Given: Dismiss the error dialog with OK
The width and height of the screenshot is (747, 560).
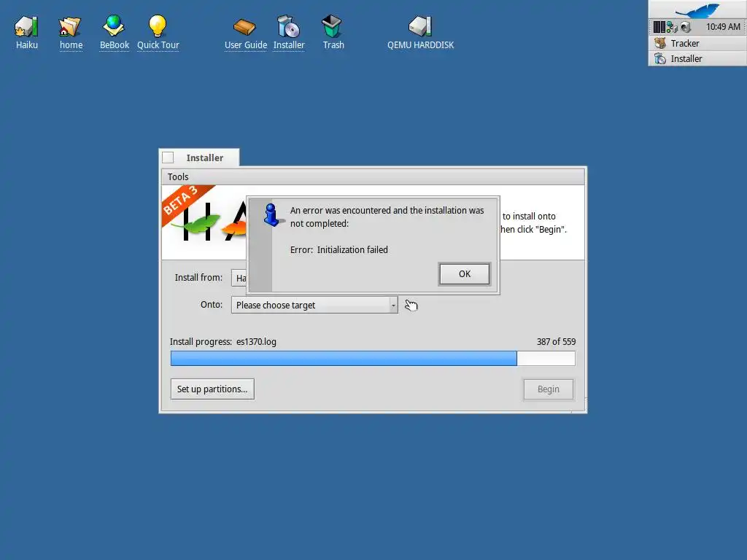Looking at the screenshot, I should point(465,274).
